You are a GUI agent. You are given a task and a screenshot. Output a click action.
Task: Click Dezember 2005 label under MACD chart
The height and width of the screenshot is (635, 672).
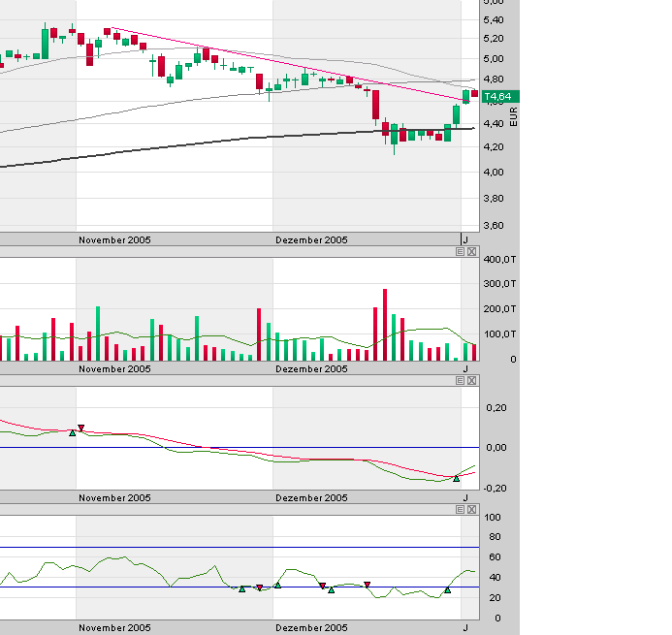click(x=311, y=498)
